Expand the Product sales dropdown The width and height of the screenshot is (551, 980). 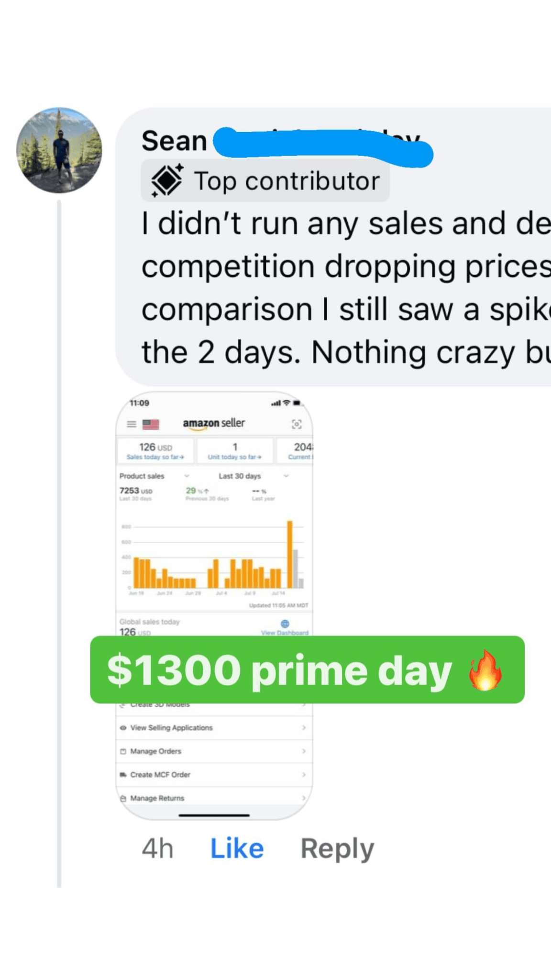click(x=187, y=476)
